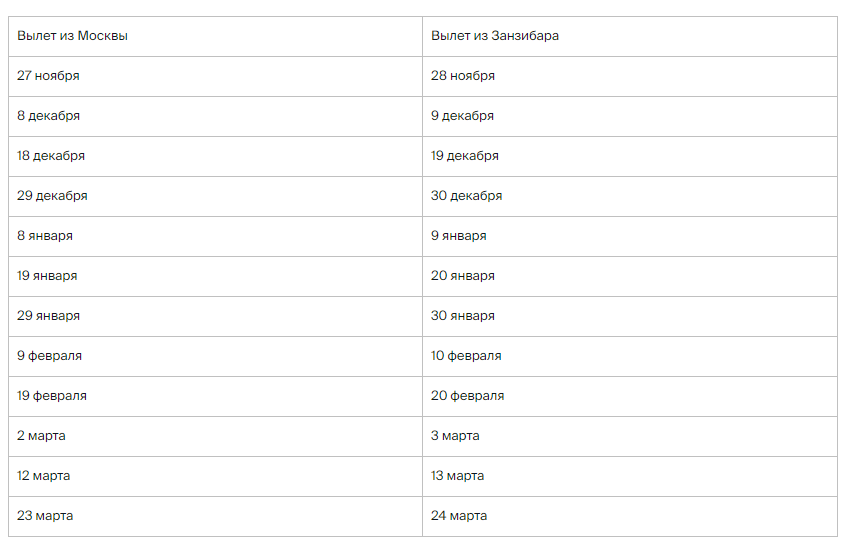Select the '20 января' cell

pos(463,276)
